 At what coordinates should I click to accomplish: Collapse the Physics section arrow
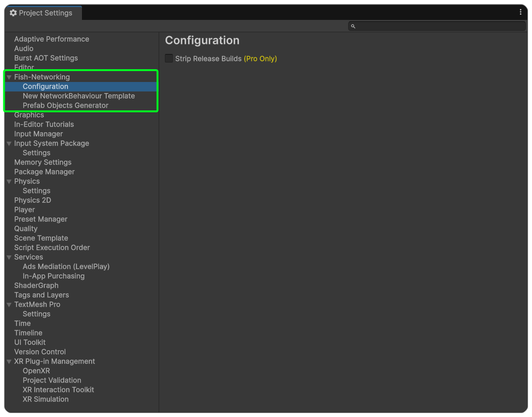tap(9, 181)
